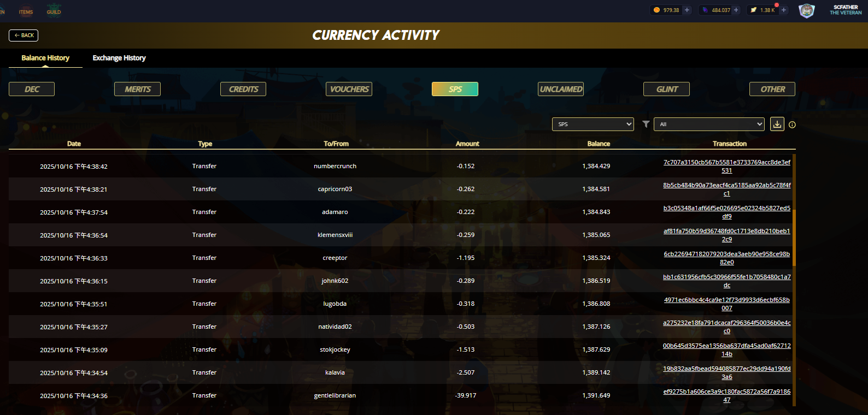This screenshot has width=868, height=415.
Task: Add currency using plus beside 484.037
Action: [736, 10]
